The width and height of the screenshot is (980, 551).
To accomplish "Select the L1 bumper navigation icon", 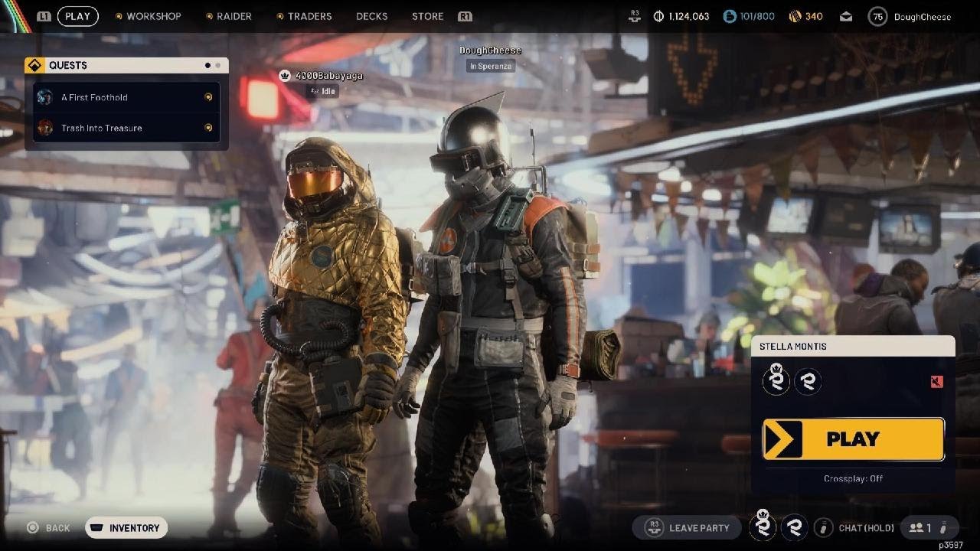I will tap(44, 16).
